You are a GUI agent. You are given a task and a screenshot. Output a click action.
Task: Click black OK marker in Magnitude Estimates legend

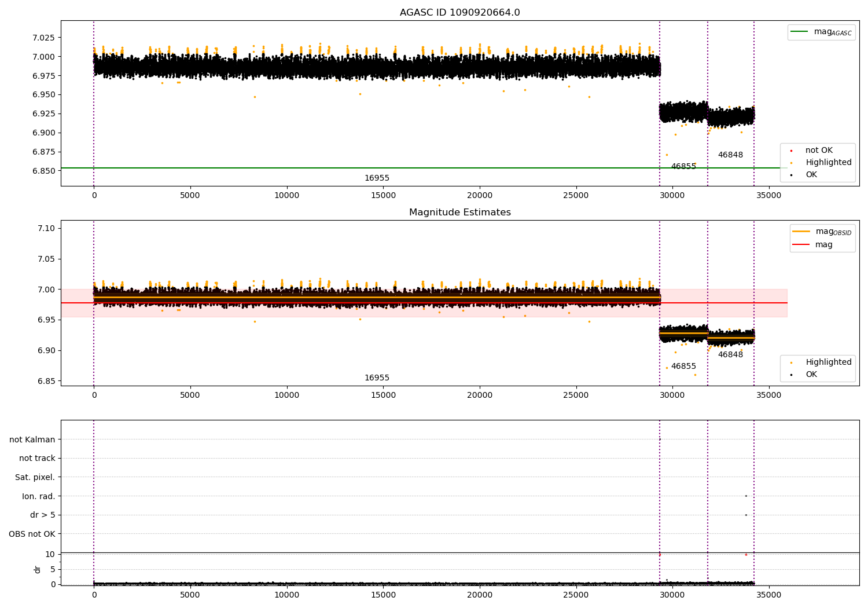tap(791, 375)
